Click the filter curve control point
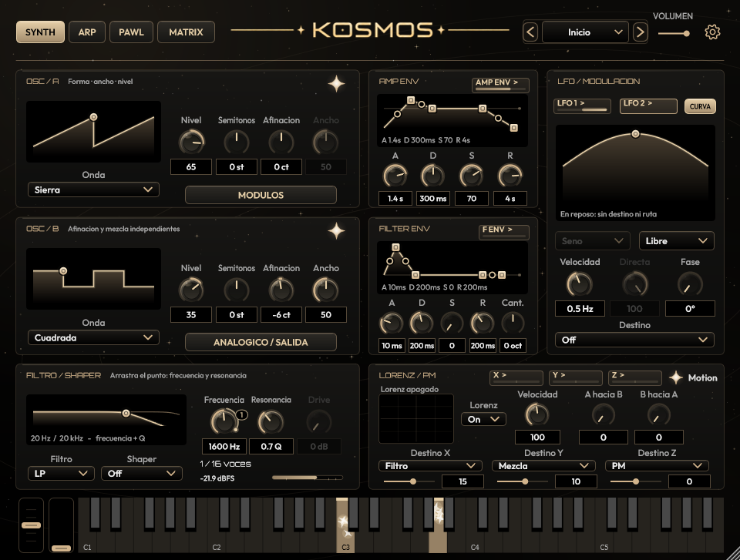740x560 pixels. pyautogui.click(x=126, y=414)
